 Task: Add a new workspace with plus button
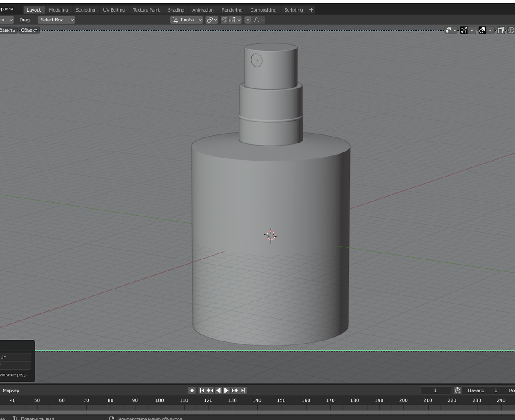point(311,10)
